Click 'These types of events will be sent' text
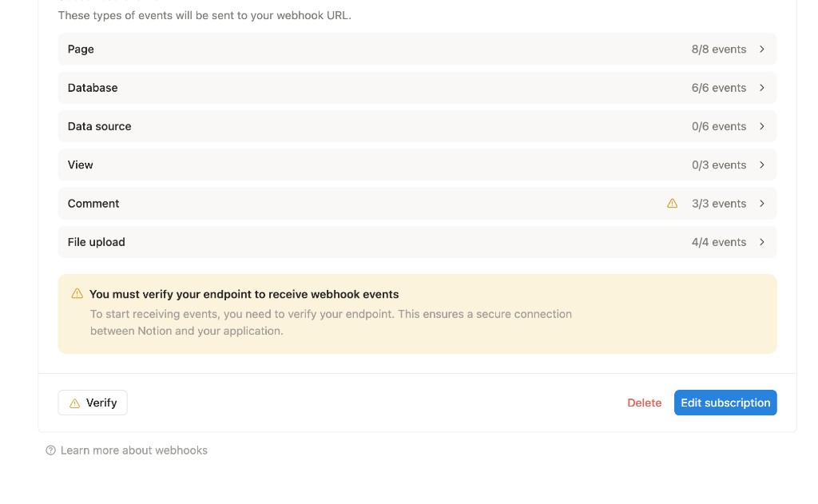Image resolution: width=818 pixels, height=504 pixels. click(204, 16)
